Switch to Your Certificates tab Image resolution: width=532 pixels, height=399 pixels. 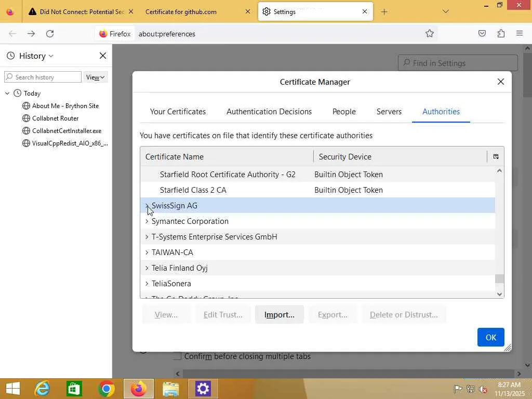click(x=178, y=112)
